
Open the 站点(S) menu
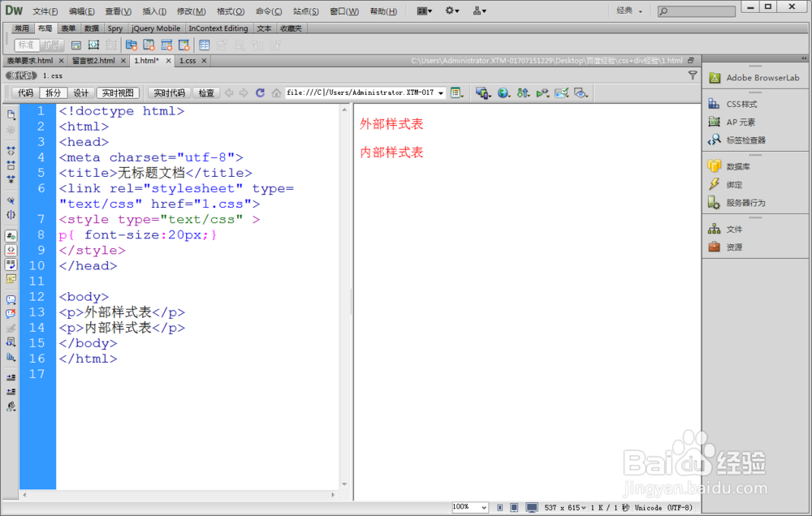pos(305,11)
